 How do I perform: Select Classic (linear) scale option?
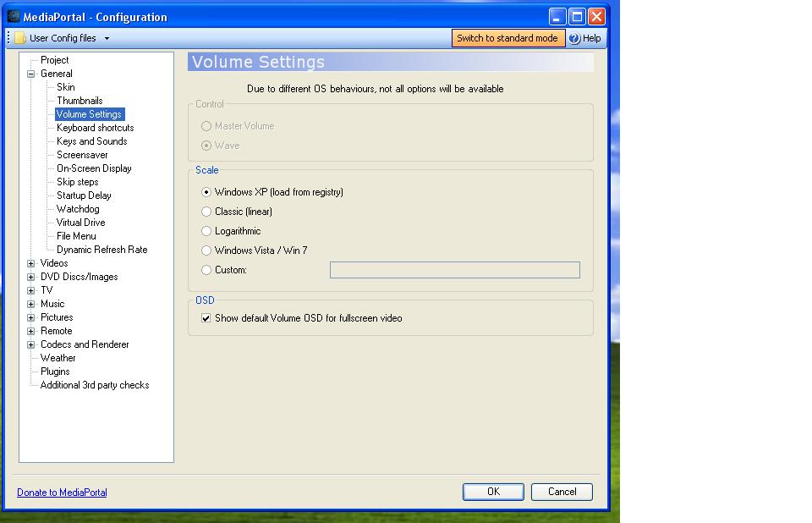[x=206, y=212]
